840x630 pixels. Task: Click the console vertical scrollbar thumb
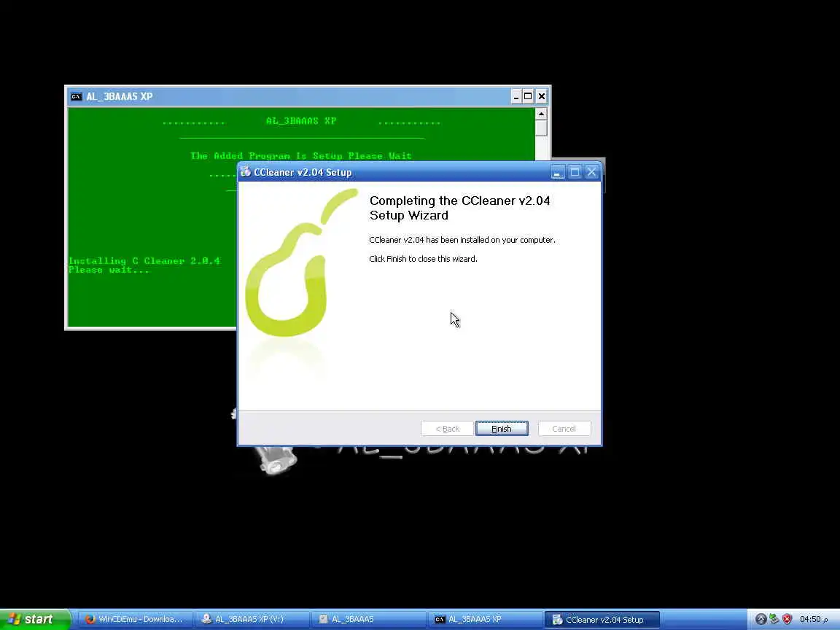[x=541, y=128]
